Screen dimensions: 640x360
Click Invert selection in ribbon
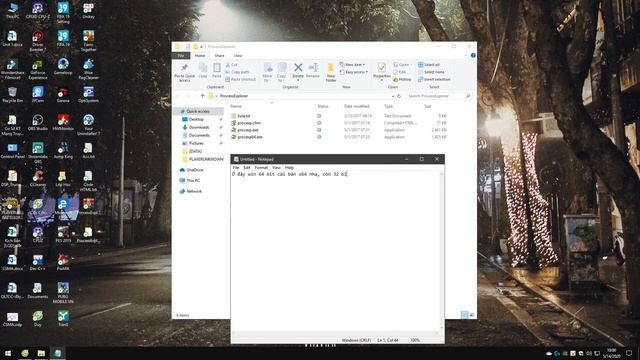(x=434, y=80)
